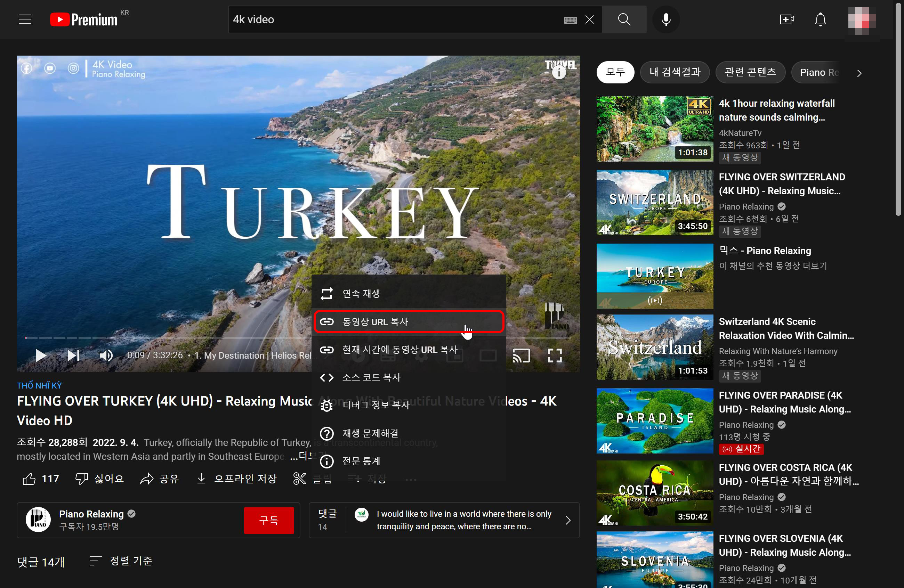
Task: Toggle loop playback 연속 재생
Action: [409, 293]
